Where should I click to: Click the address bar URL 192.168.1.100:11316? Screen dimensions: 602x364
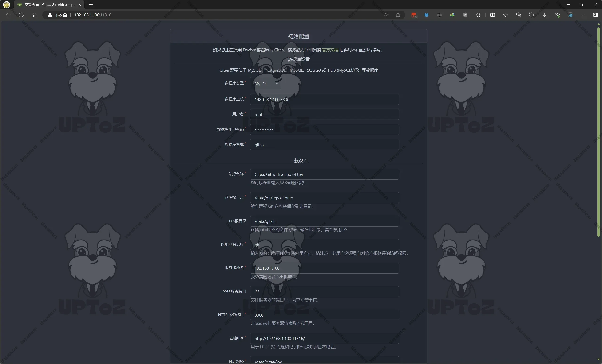93,15
